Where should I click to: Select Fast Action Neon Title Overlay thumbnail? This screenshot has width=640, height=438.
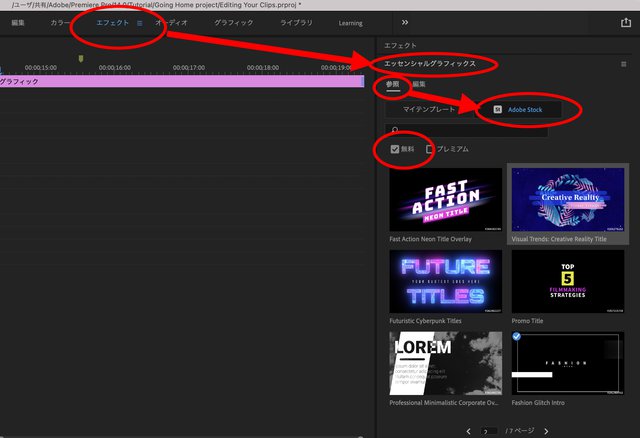pos(446,200)
